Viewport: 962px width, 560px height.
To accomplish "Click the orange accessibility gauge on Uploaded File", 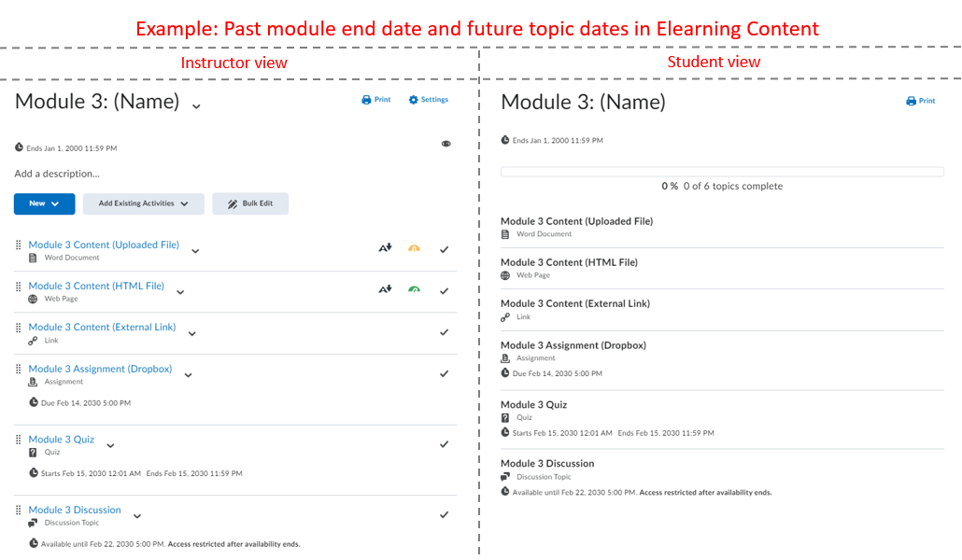I will pos(414,247).
